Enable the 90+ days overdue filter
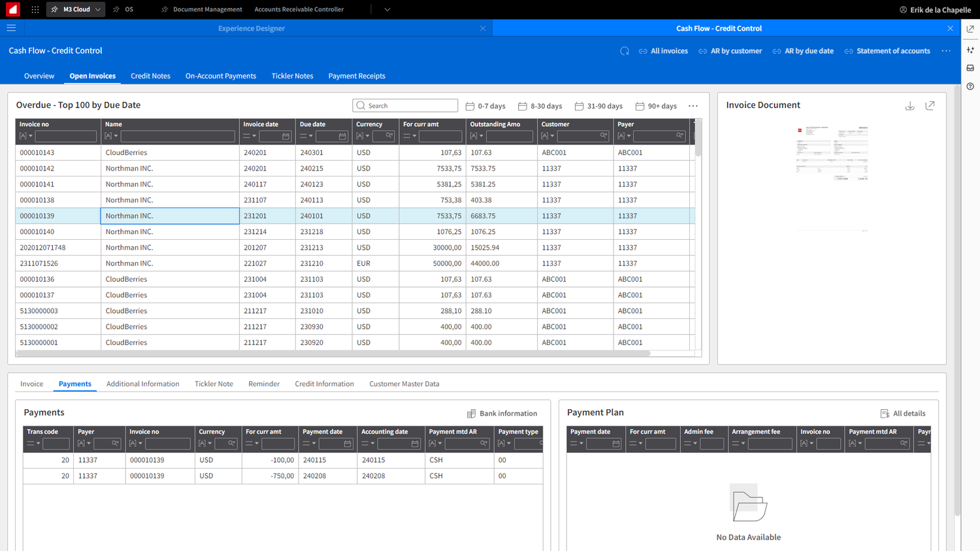980x551 pixels. coord(656,106)
